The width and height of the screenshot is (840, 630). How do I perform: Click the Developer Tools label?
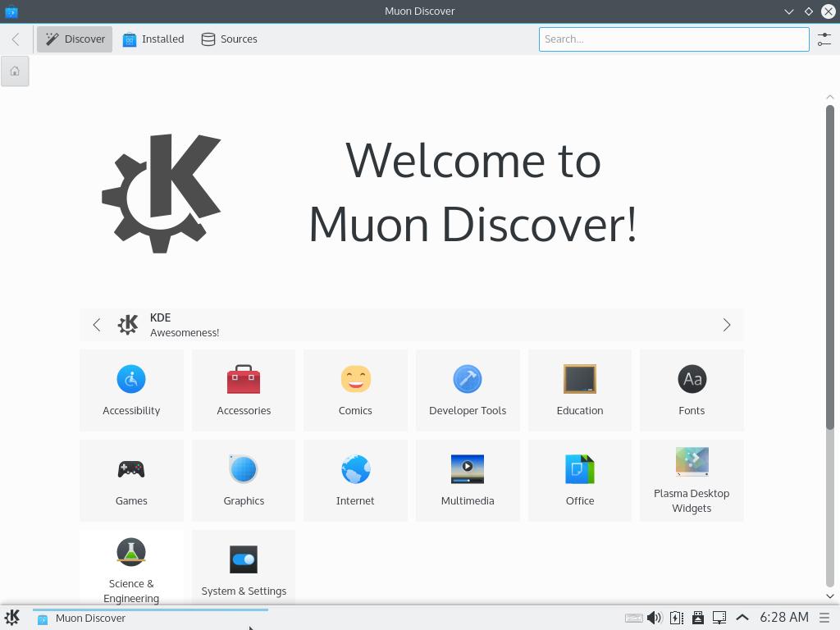click(468, 410)
